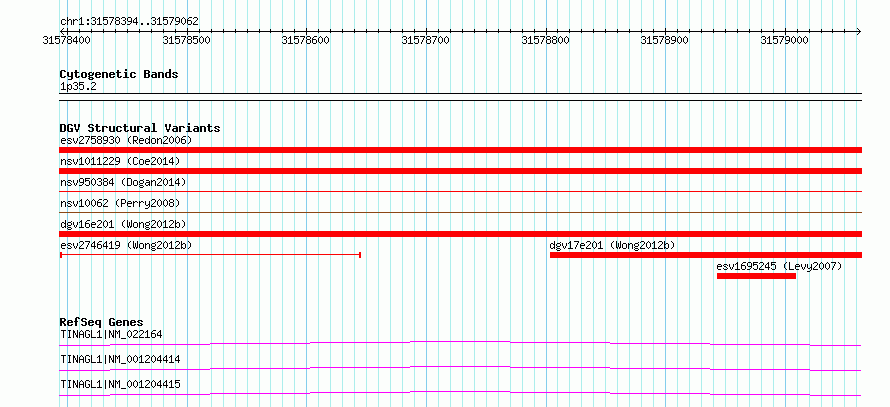890x407 pixels.
Task: Select the DGV Structural Variants track title
Action: (x=140, y=128)
